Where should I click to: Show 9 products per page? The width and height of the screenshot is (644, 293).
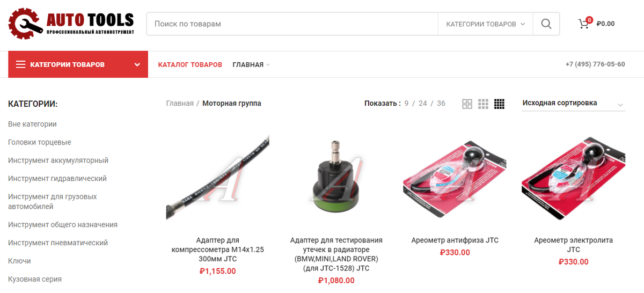[407, 104]
